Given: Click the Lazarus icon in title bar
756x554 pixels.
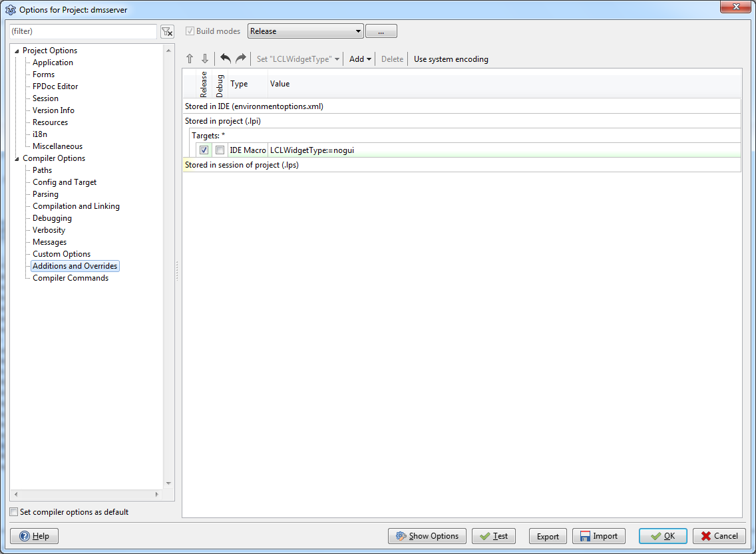Looking at the screenshot, I should 10,9.
